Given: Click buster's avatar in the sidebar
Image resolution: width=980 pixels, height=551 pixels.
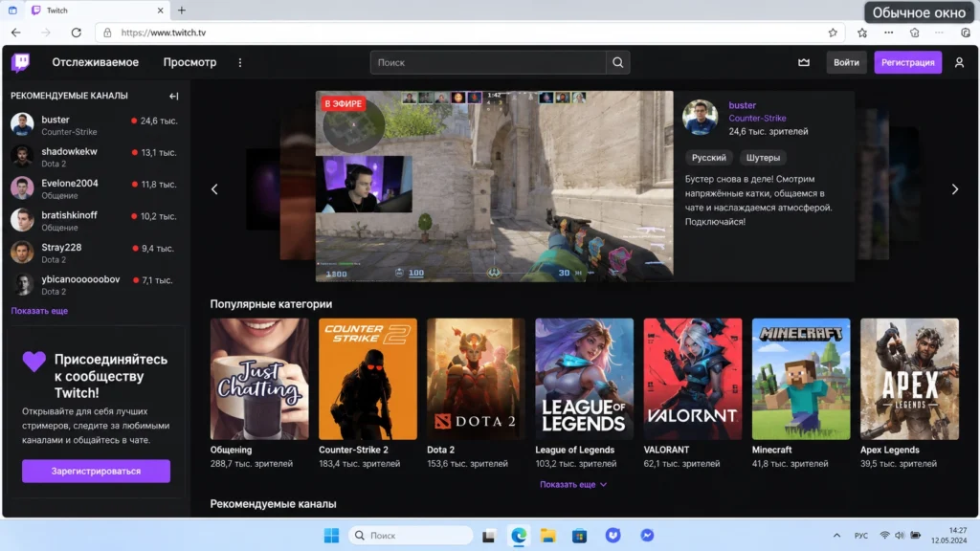Looking at the screenshot, I should click(x=22, y=124).
